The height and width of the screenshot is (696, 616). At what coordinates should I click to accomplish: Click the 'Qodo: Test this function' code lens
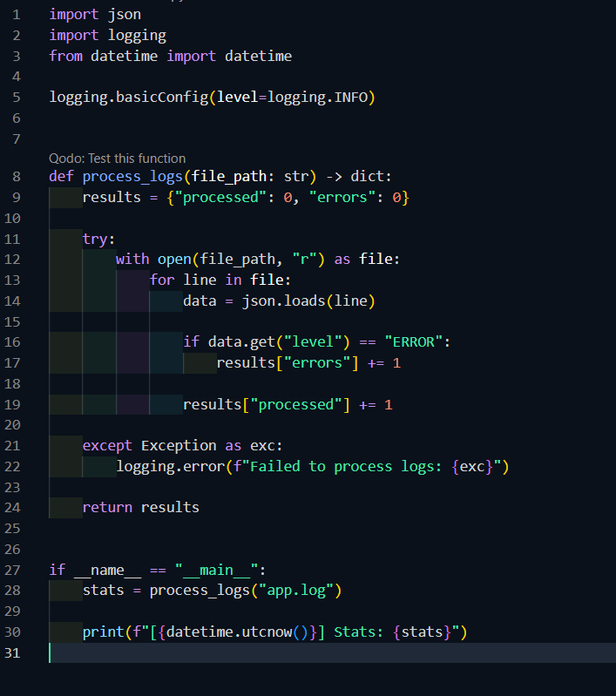[x=118, y=159]
